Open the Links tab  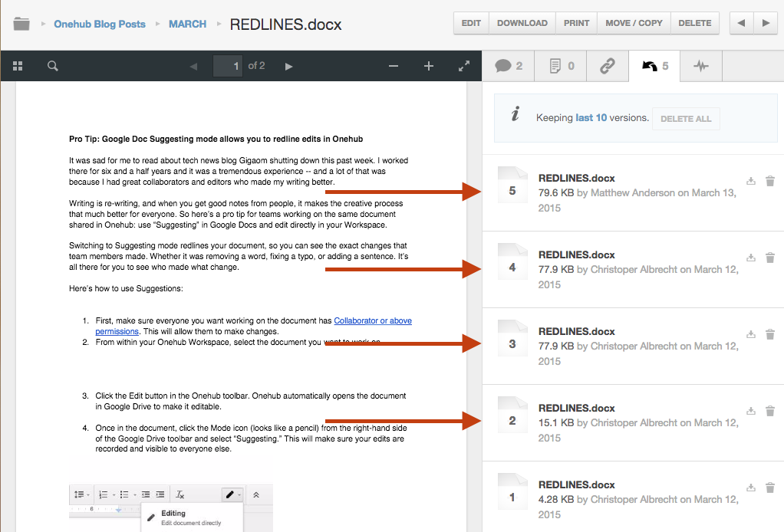[x=608, y=66]
